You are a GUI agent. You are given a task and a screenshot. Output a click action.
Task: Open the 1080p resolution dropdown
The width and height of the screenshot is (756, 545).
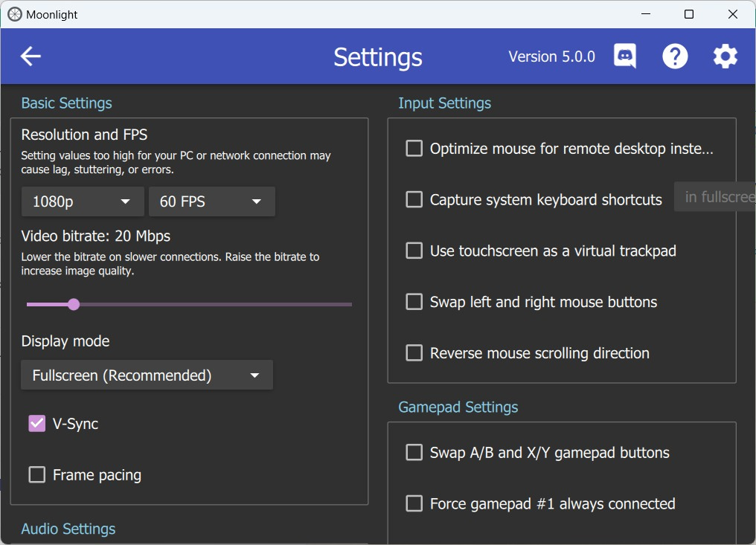(x=83, y=201)
